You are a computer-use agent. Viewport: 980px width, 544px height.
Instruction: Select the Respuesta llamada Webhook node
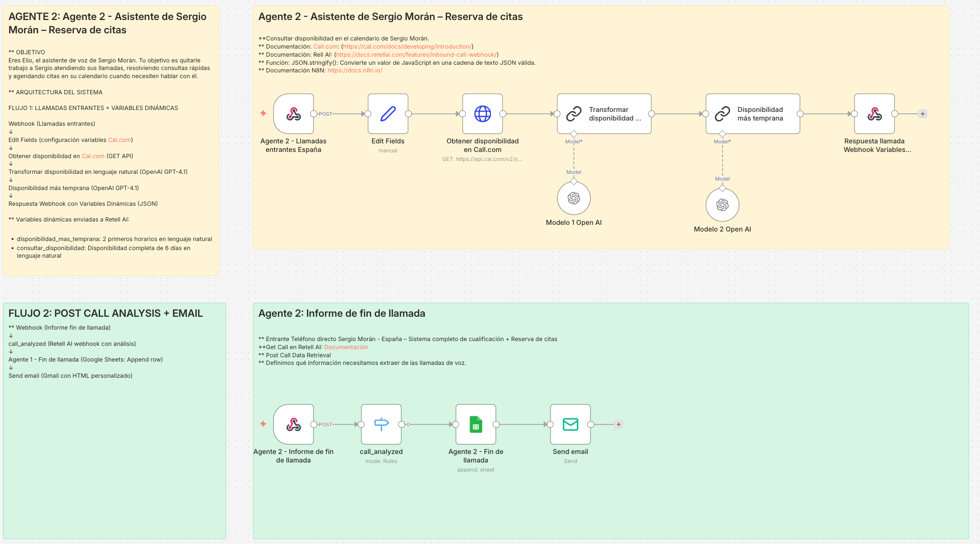874,114
